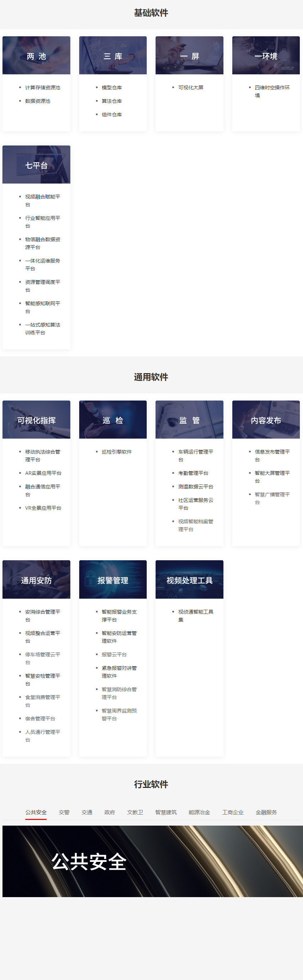This screenshot has height=980, width=303.
Task: Click the 一屏 card image
Action: pos(189,55)
